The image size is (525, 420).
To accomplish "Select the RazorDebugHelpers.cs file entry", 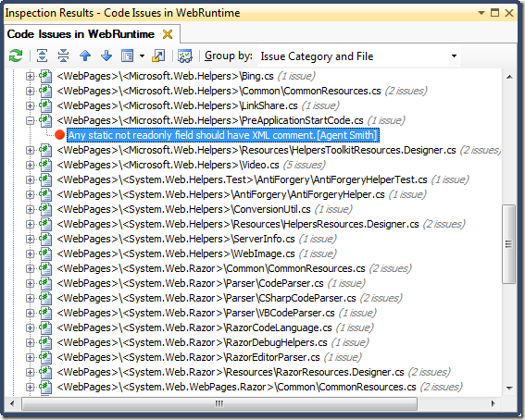I will coord(213,342).
